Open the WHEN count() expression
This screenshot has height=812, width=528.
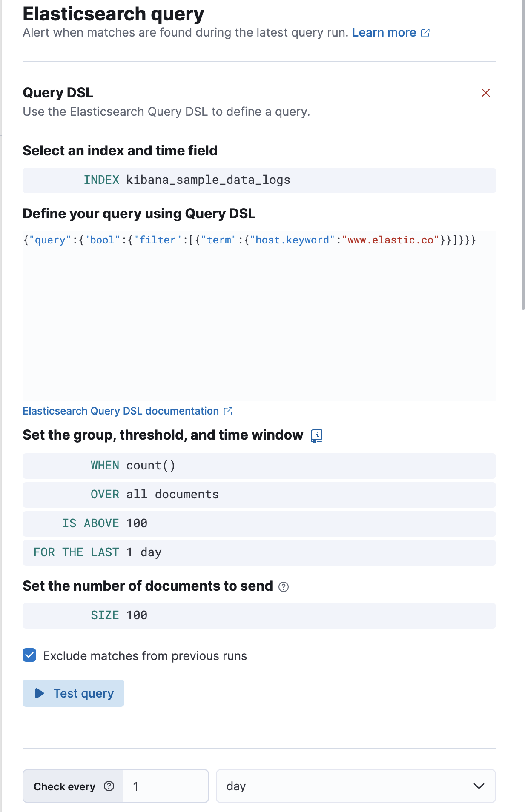132,466
